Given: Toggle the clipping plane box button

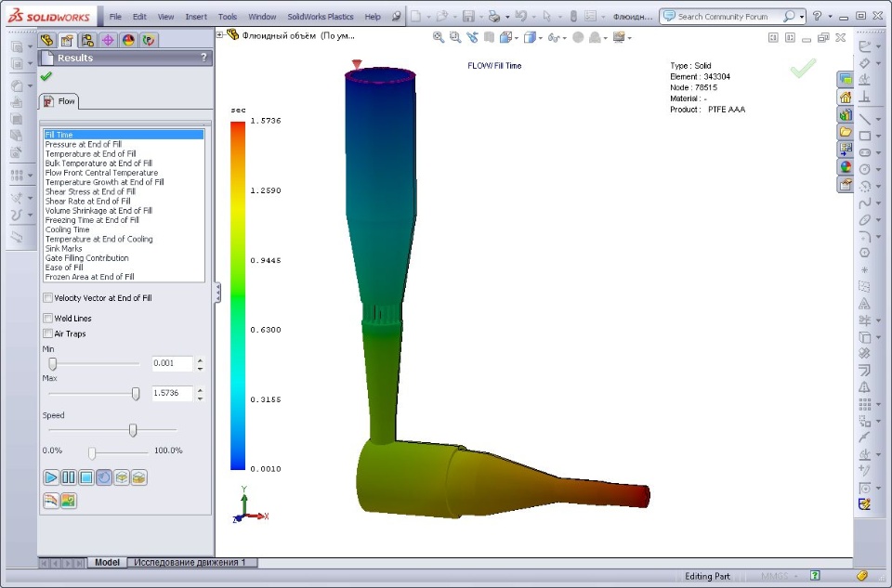Looking at the screenshot, I should 121,477.
